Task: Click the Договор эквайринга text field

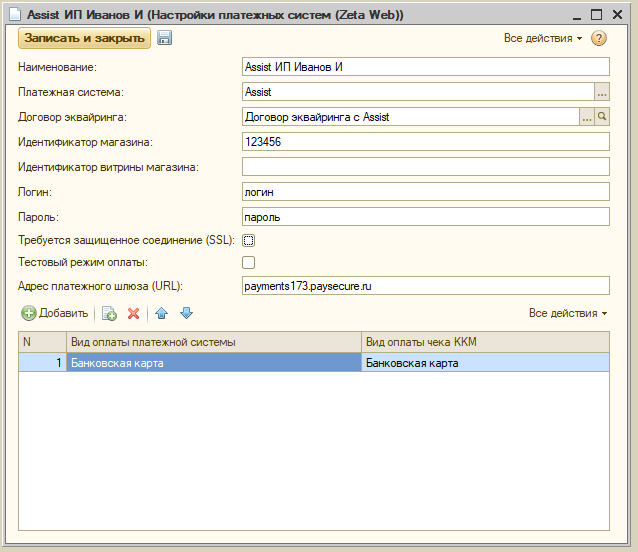Action: pyautogui.click(x=411, y=117)
